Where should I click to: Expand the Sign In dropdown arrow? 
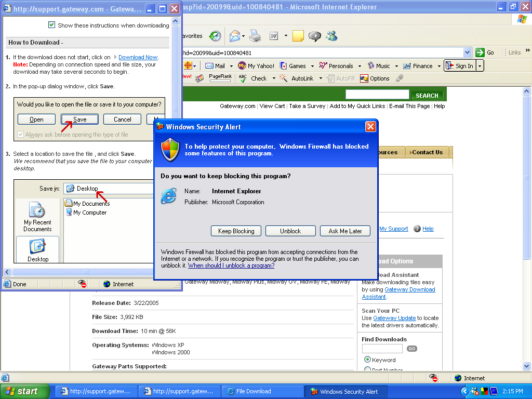coord(480,66)
